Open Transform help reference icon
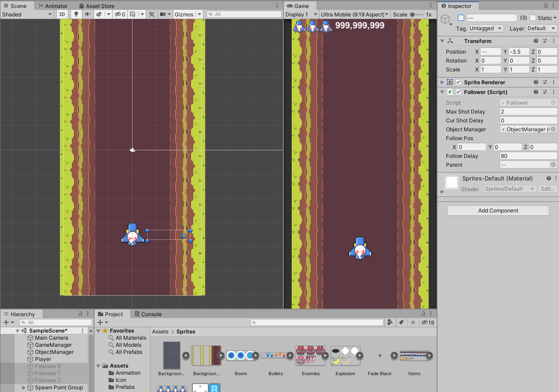Screen dimensions: 559x392 (536, 41)
